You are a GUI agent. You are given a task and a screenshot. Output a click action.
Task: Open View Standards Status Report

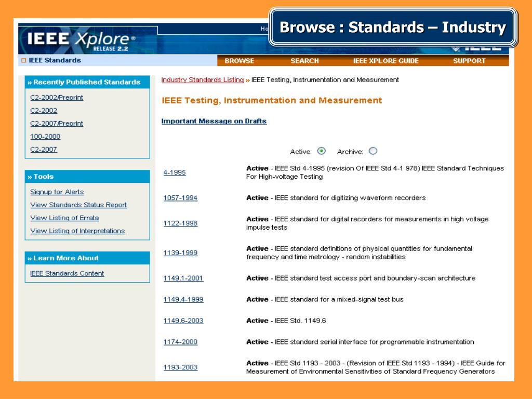pos(78,205)
